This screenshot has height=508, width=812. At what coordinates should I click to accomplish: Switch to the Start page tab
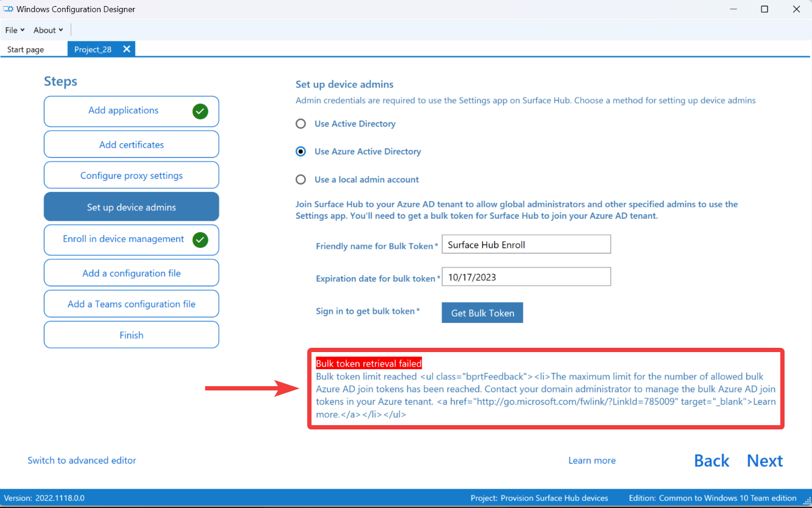click(x=26, y=49)
